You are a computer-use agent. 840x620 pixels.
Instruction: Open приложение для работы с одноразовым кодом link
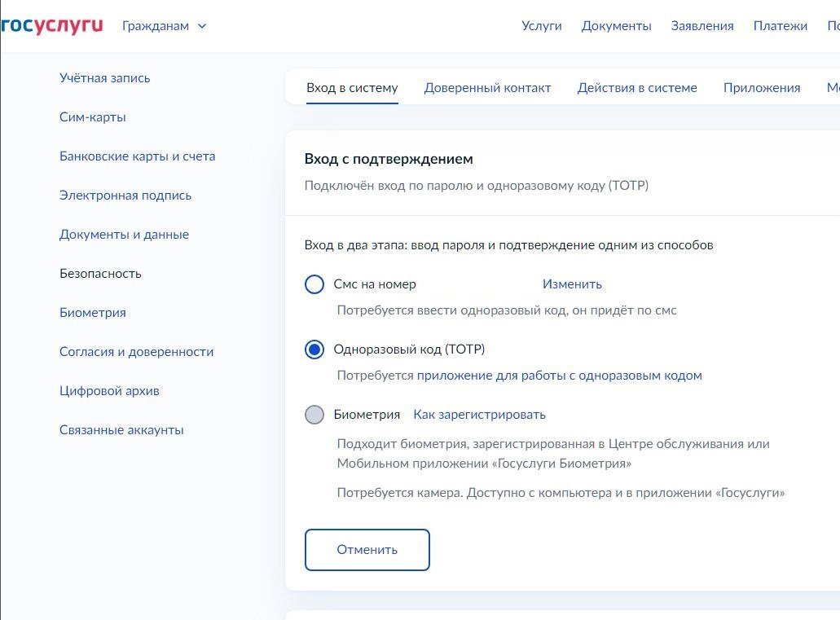click(559, 376)
